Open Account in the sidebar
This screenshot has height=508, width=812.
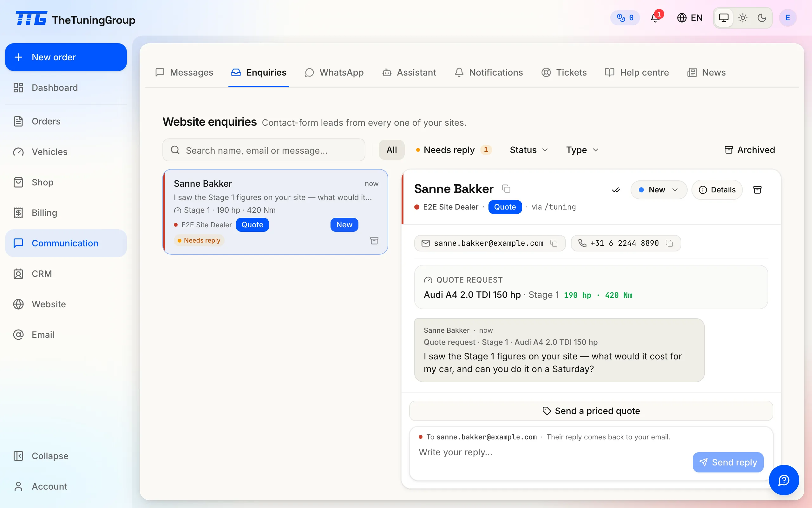click(66, 486)
